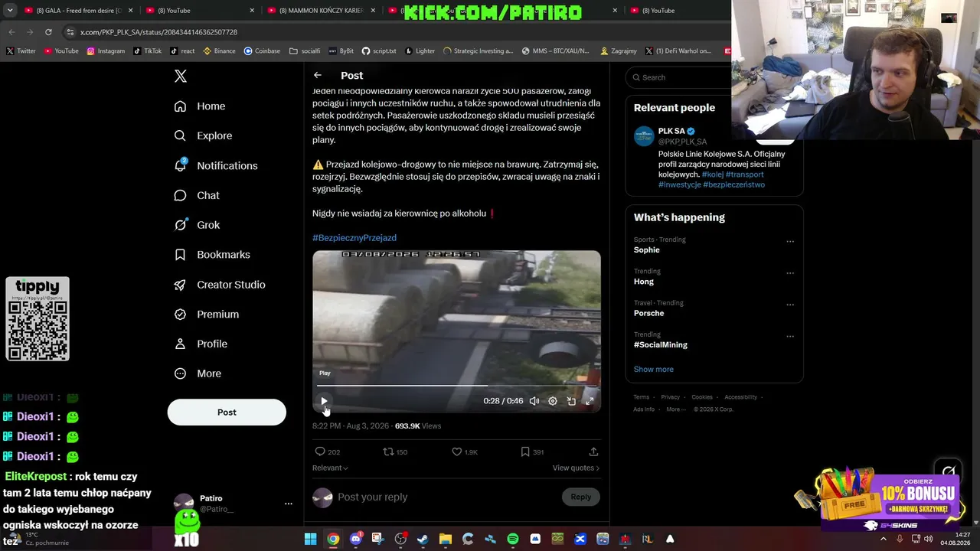Click Show more under What's happening
This screenshot has width=980, height=551.
click(653, 370)
